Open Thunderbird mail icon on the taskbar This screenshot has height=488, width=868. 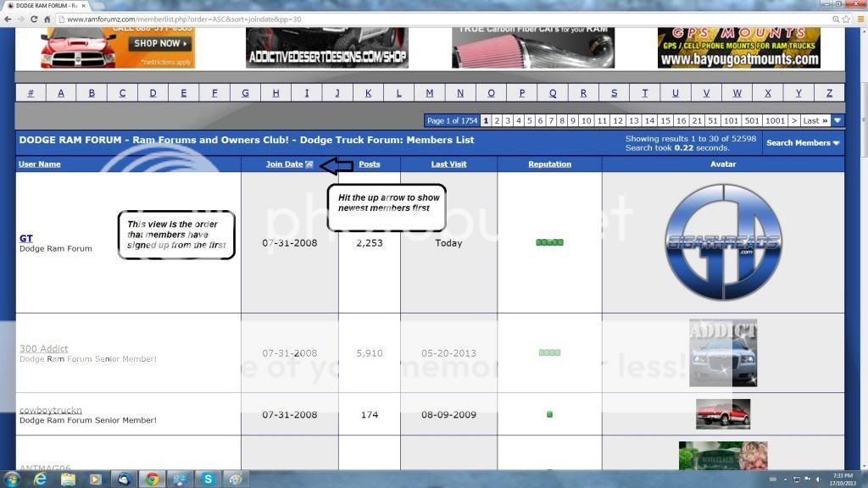(124, 480)
